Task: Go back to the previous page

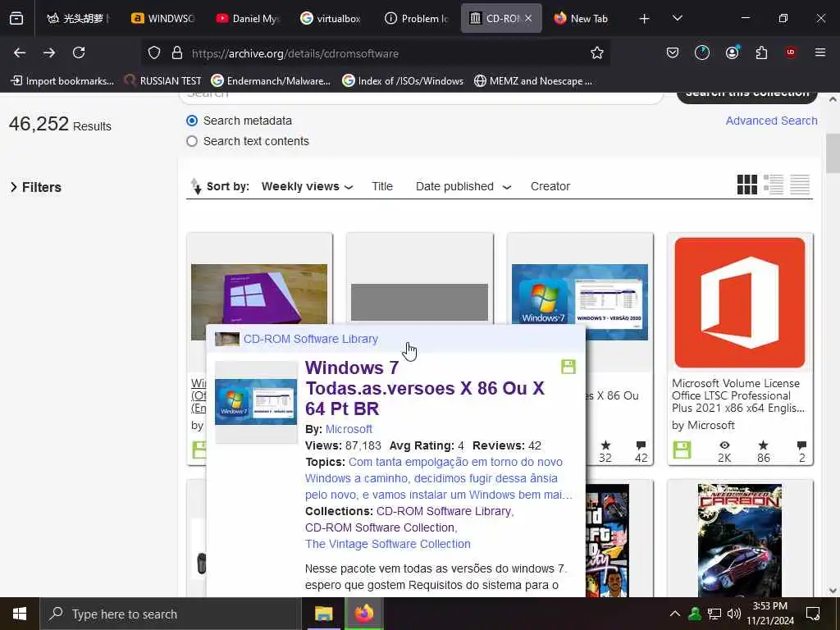Action: coord(20,52)
